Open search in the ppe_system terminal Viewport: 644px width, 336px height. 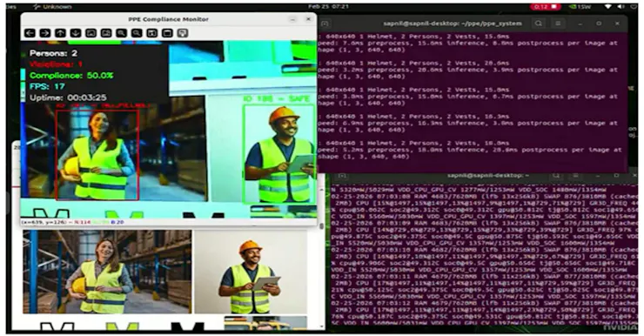539,24
